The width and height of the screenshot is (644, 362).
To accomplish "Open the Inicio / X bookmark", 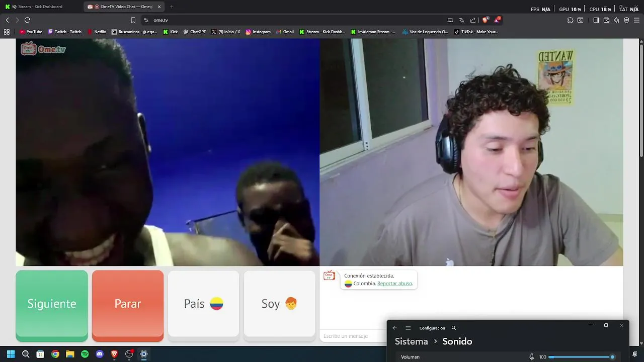I will pyautogui.click(x=226, y=32).
